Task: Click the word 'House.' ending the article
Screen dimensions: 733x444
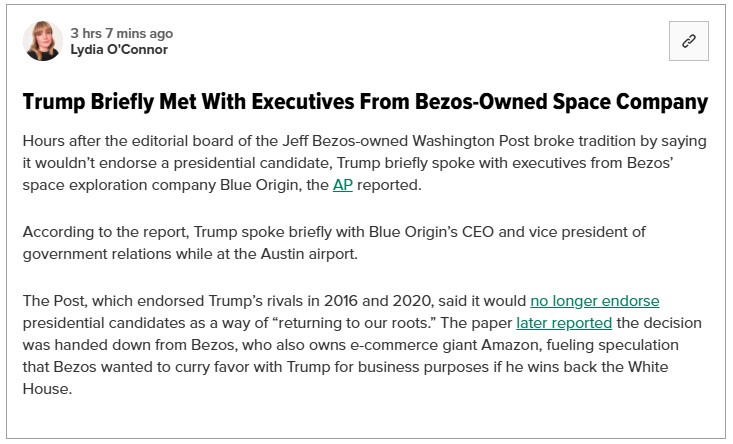Action: point(47,389)
